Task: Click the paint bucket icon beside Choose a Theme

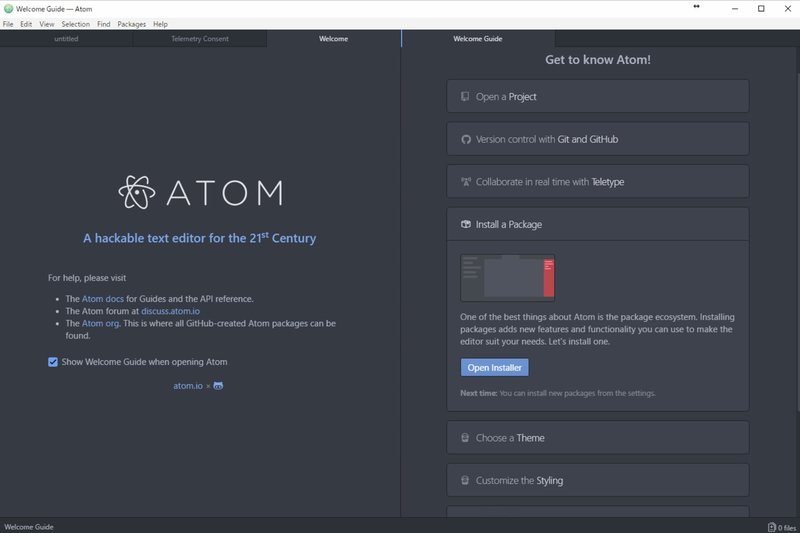Action: (x=465, y=438)
